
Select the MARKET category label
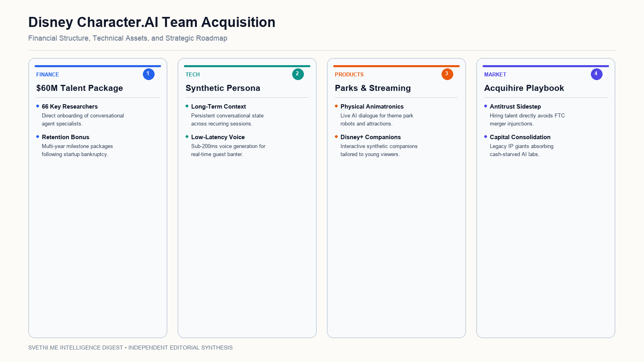click(495, 74)
